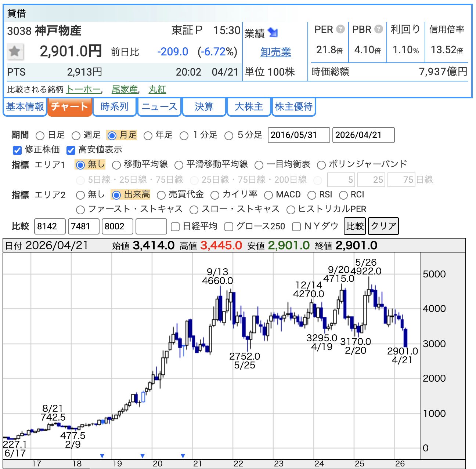Viewport: 476px width, 469px height.
Task: Click the empty fourth comparison code field
Action: [151, 226]
